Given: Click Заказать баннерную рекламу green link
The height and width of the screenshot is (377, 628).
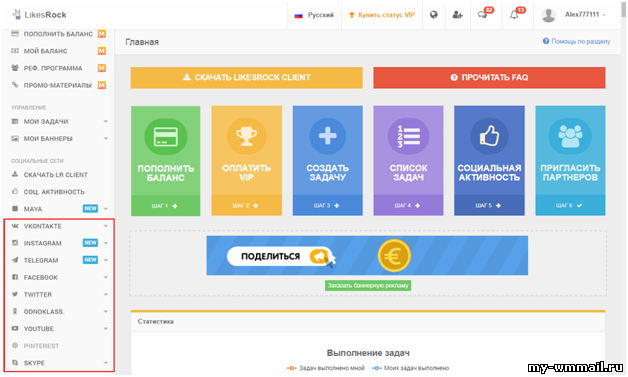Looking at the screenshot, I should tap(368, 285).
